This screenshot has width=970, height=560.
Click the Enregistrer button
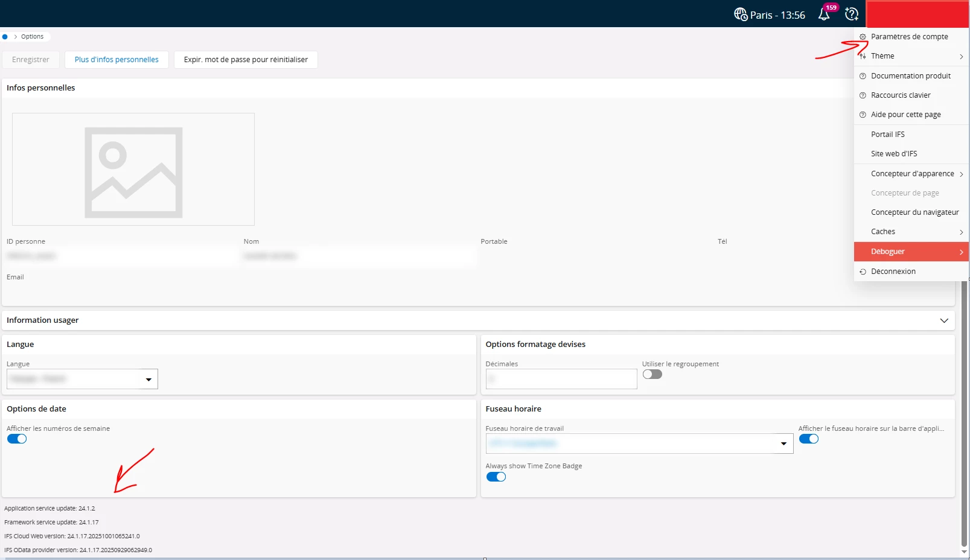pos(31,60)
